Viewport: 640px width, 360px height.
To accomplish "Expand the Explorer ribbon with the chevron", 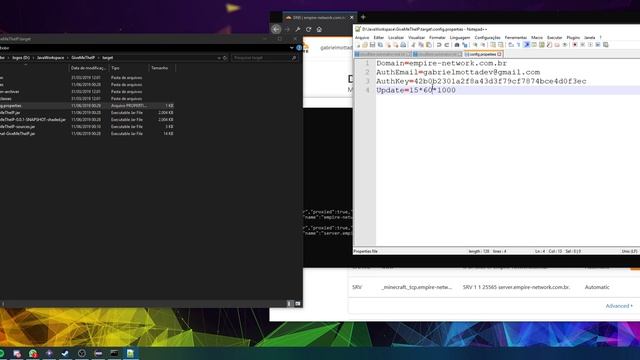I will click(291, 48).
